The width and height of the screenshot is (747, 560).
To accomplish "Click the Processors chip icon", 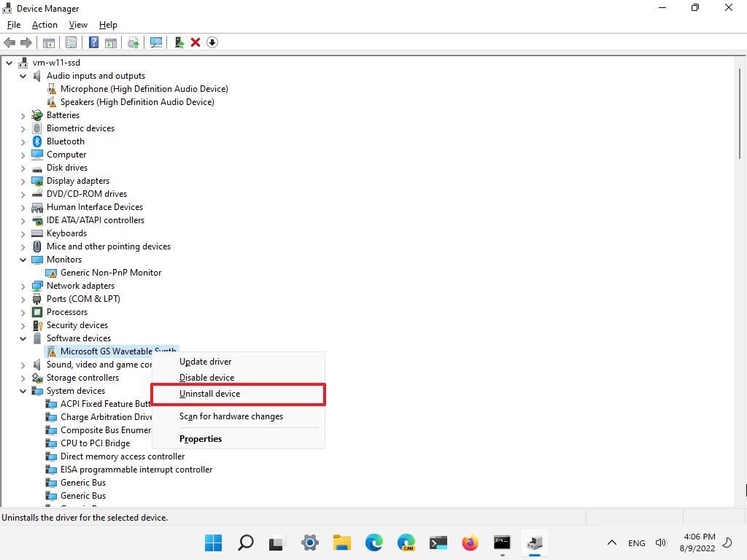I will point(37,312).
